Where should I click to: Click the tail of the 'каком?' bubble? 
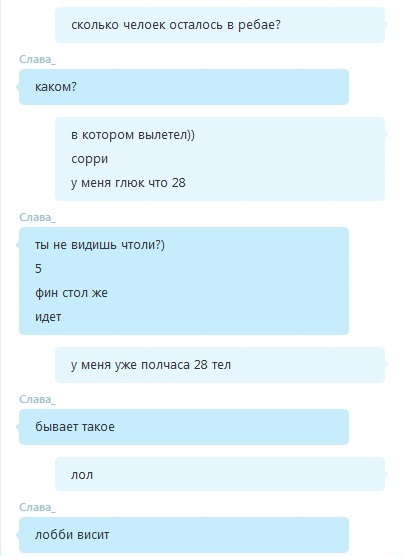point(18,87)
